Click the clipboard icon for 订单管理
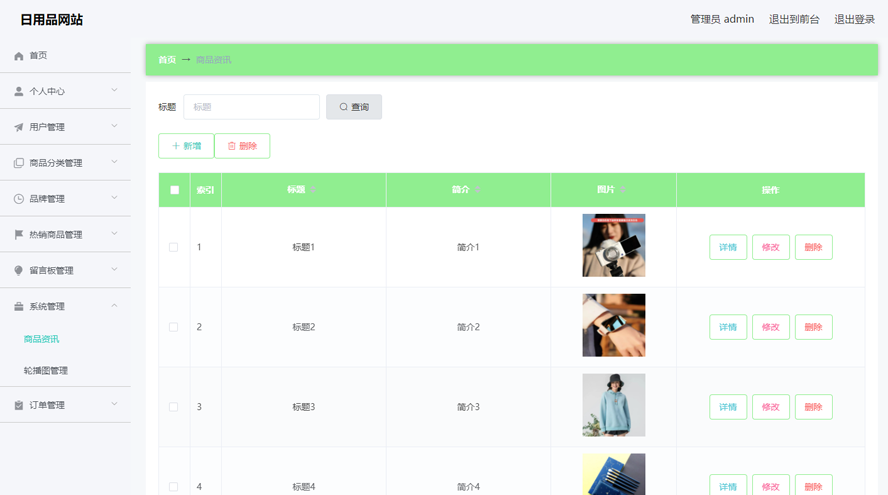 pyautogui.click(x=19, y=405)
